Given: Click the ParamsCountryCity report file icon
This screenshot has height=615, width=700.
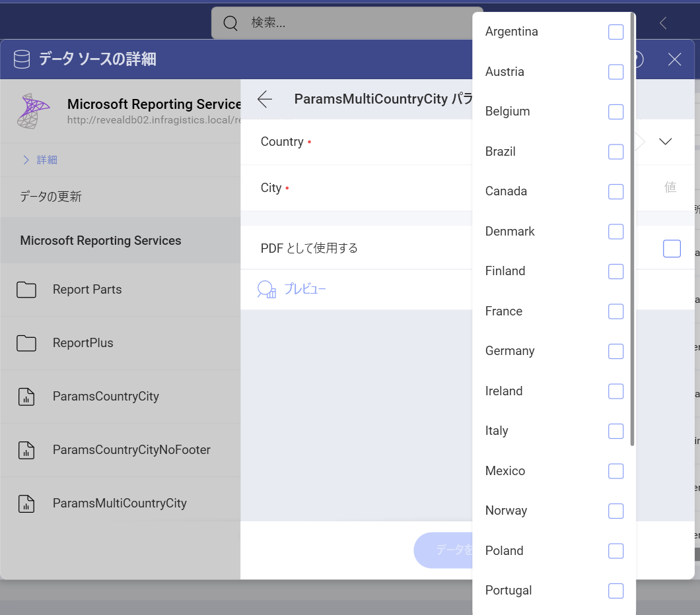Looking at the screenshot, I should click(x=26, y=397).
